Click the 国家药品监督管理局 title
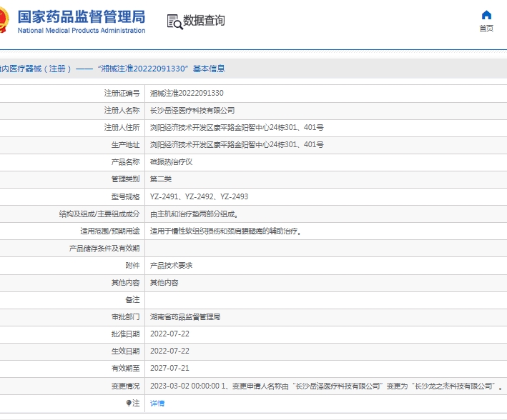Screen dimensions: 507x420 [x=82, y=17]
